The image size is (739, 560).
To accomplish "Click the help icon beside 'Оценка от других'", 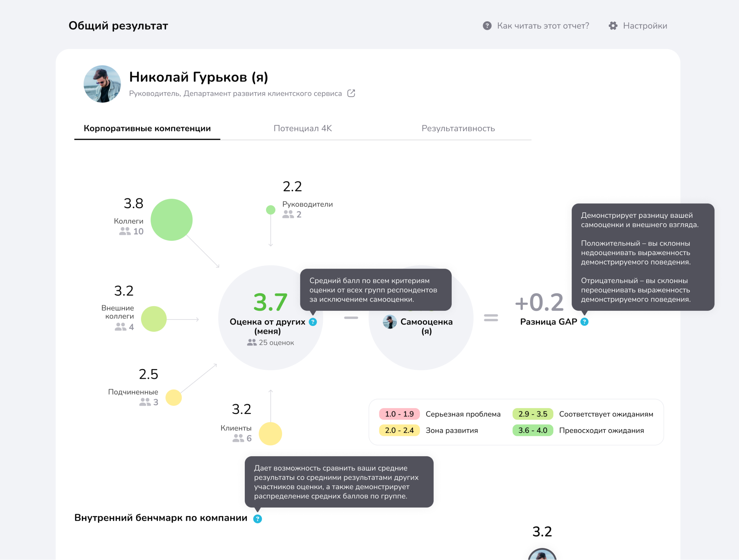I will (313, 322).
